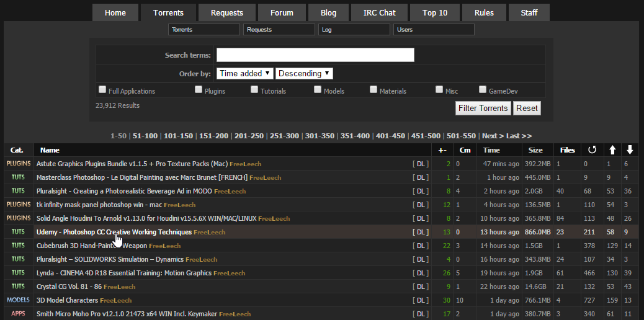Sort table by Name column header
This screenshot has height=320, width=644.
[50, 150]
